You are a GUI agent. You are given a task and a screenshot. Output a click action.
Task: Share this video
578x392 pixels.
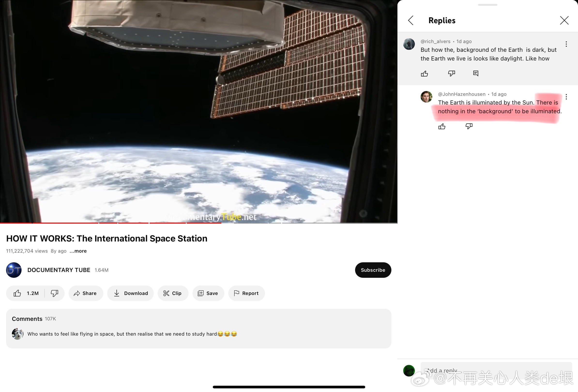point(85,293)
